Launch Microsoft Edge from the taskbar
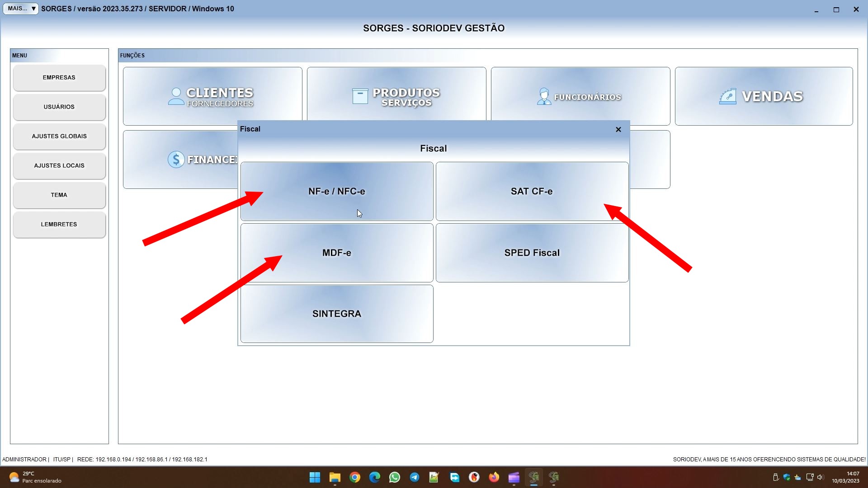Viewport: 868px width, 488px height. click(x=375, y=477)
